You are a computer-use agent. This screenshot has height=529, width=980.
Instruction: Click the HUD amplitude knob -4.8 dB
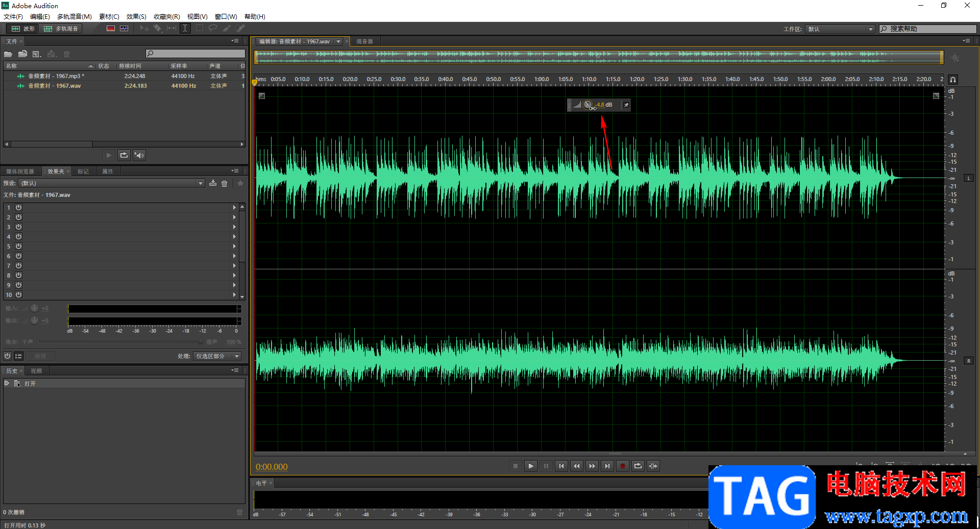coord(588,105)
